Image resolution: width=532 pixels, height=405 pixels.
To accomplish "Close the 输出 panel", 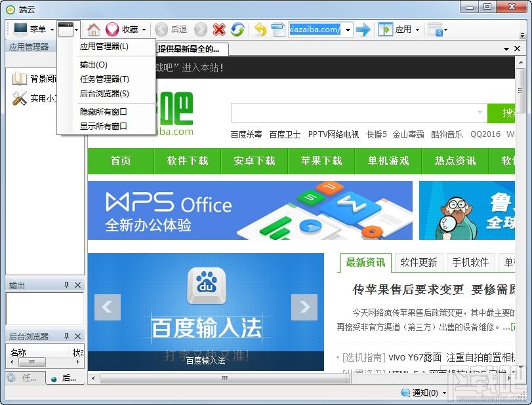I will coord(77,285).
